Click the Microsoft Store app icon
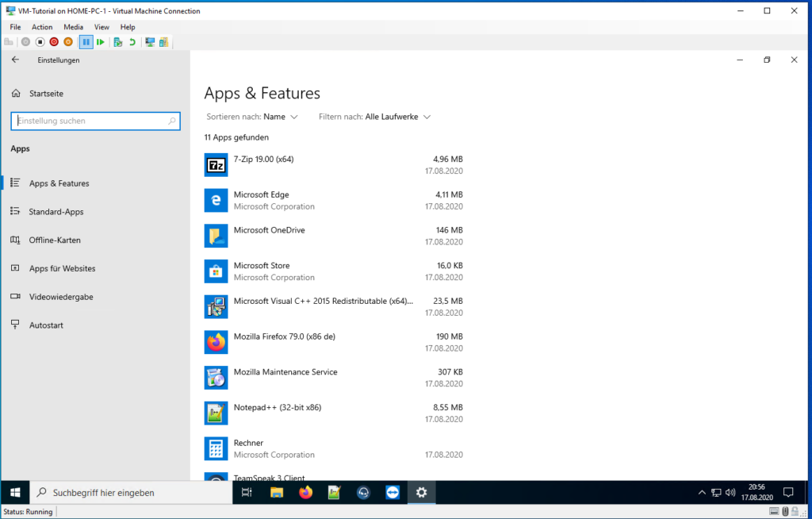Viewport: 812px width, 519px height. coord(216,271)
